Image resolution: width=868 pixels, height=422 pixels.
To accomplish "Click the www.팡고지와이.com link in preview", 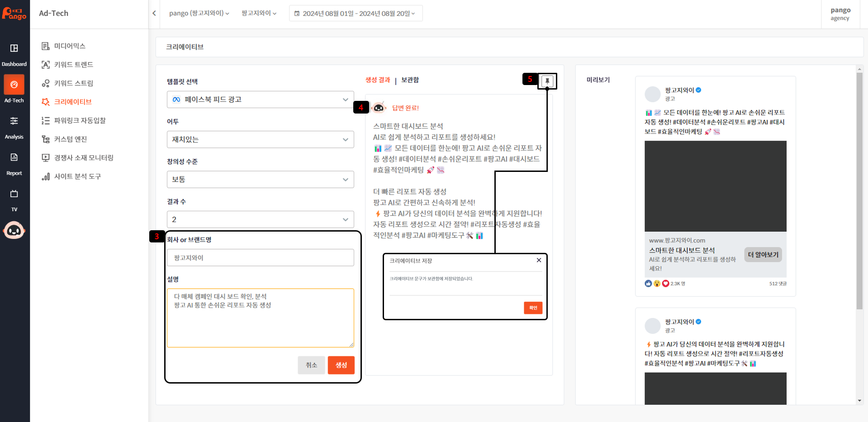I will point(677,240).
